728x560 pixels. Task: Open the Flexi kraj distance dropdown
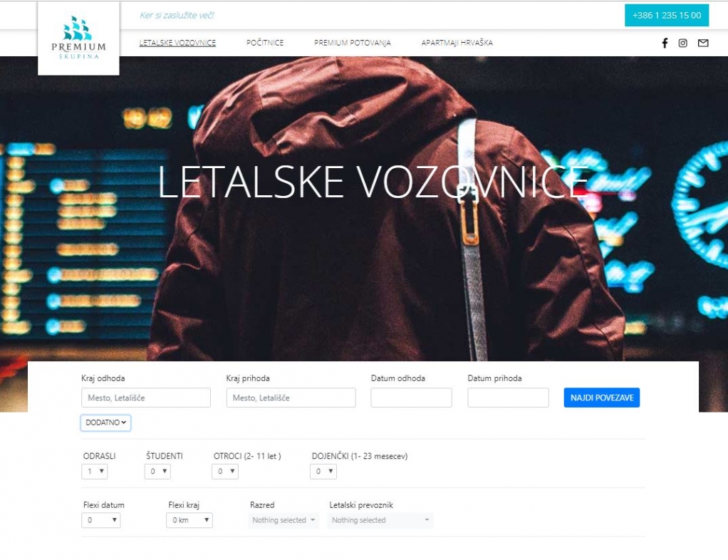[189, 520]
